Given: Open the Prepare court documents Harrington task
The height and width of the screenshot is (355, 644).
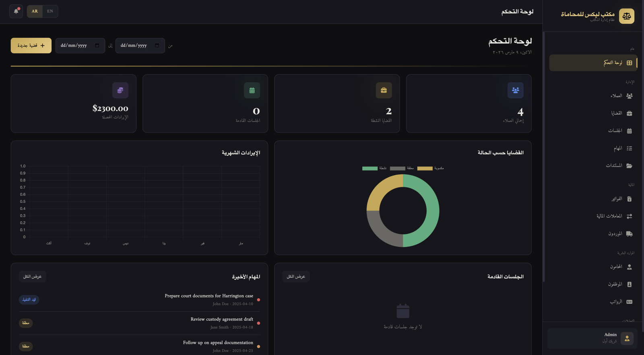Looking at the screenshot, I should 209,296.
